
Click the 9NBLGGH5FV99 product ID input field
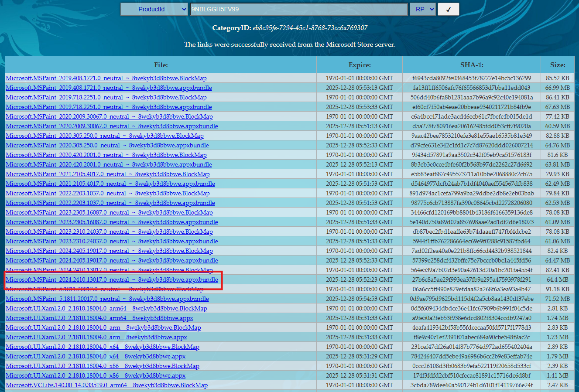tap(298, 9)
